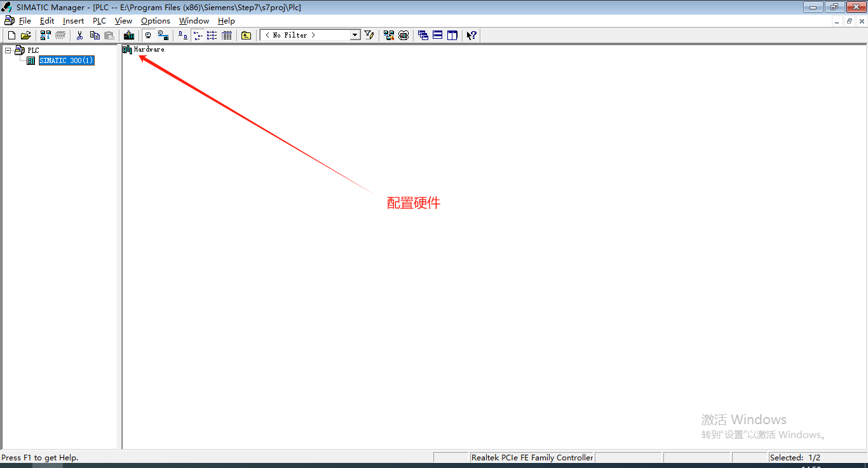The width and height of the screenshot is (868, 468).
Task: Click the Arrange Horizontally windows icon
Action: pyautogui.click(x=437, y=36)
